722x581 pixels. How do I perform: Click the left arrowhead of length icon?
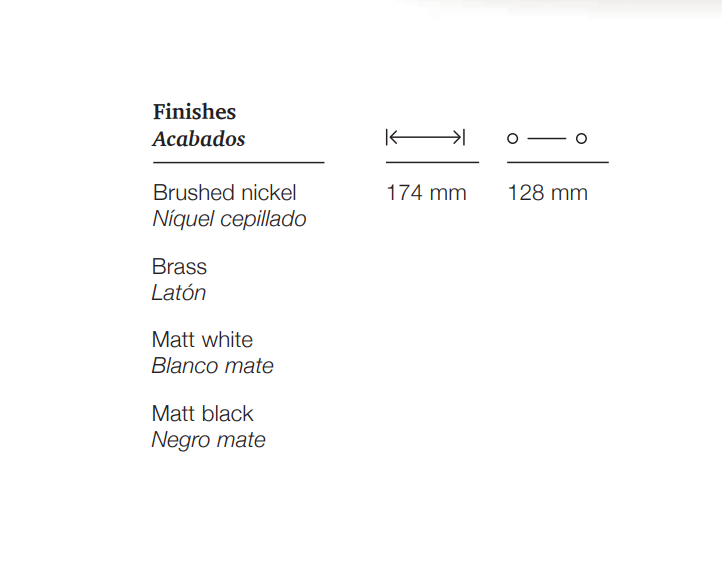tap(391, 138)
